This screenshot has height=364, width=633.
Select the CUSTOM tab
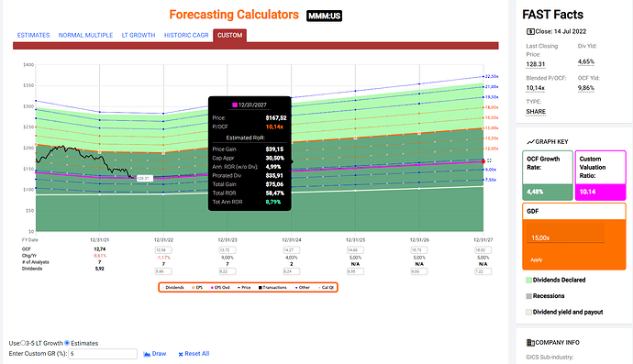229,35
